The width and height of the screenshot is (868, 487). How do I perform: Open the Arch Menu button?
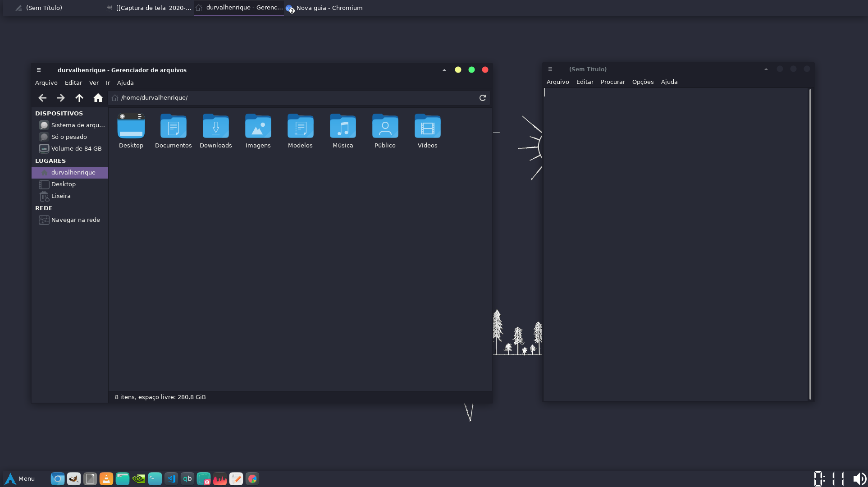click(19, 478)
